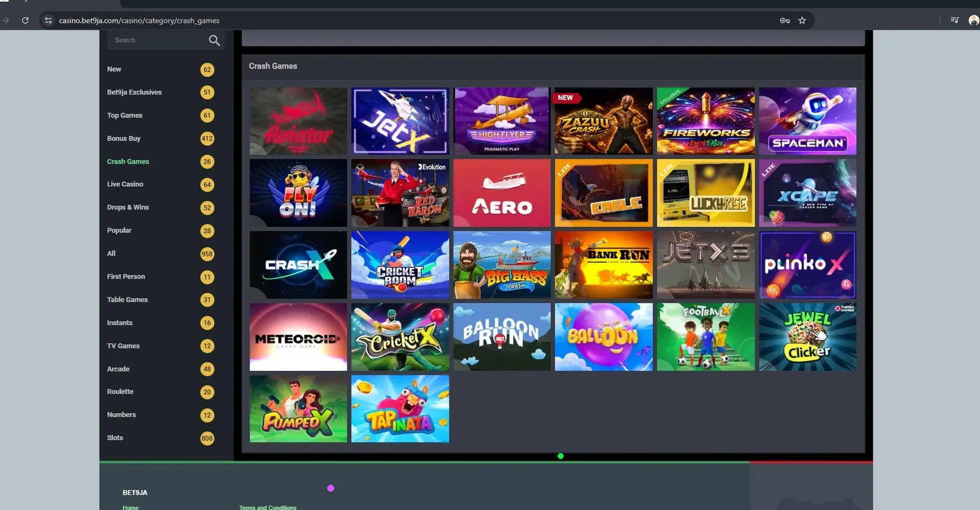This screenshot has height=510, width=980.
Task: Choose the Table Games category
Action: pyautogui.click(x=127, y=300)
